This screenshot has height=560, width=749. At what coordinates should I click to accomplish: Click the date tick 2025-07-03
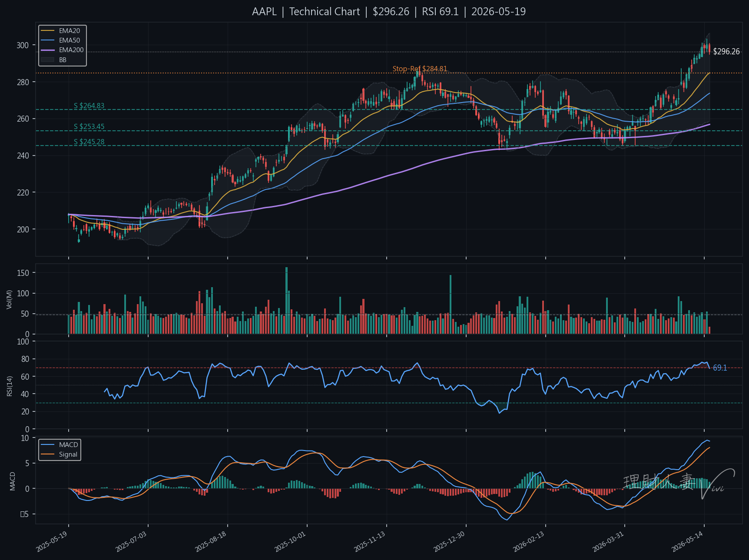(131, 541)
